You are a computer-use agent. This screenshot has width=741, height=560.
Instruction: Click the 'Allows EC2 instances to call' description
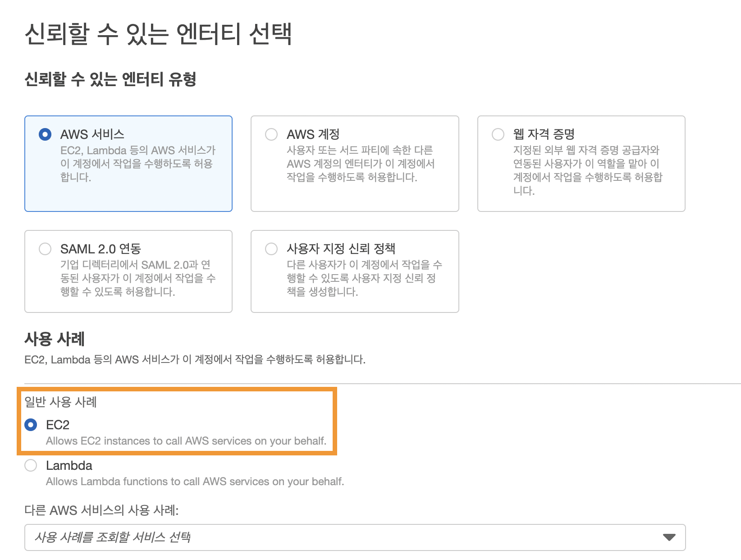pyautogui.click(x=186, y=441)
